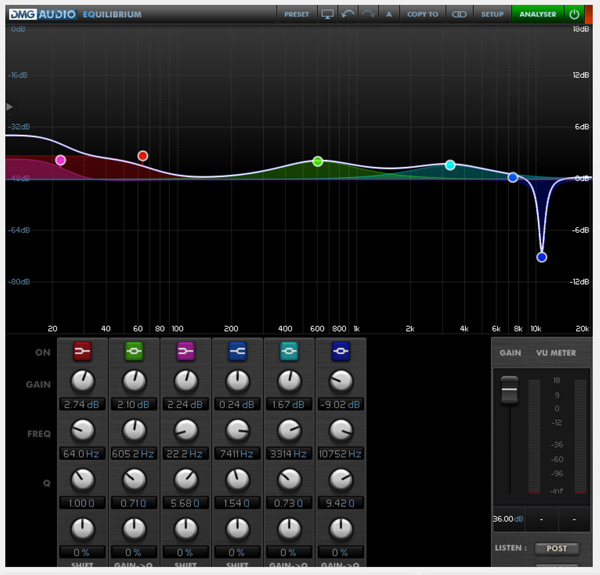This screenshot has width=600, height=575.
Task: Click Q knob above 0.73 Q
Action: coord(289,480)
